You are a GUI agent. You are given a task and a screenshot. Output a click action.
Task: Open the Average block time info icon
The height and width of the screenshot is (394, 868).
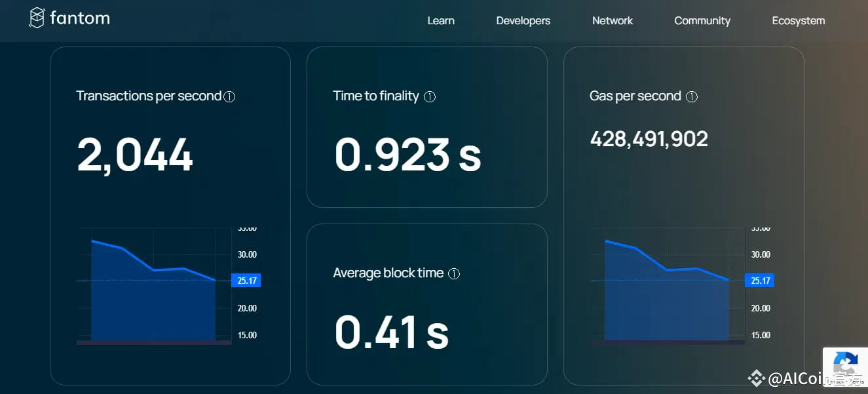[x=454, y=273]
